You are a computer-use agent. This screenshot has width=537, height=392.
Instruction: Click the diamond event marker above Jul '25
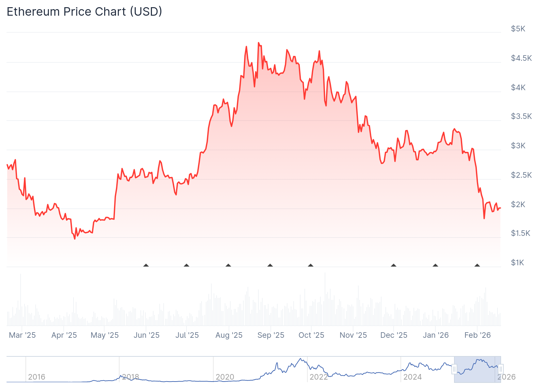pos(187,265)
